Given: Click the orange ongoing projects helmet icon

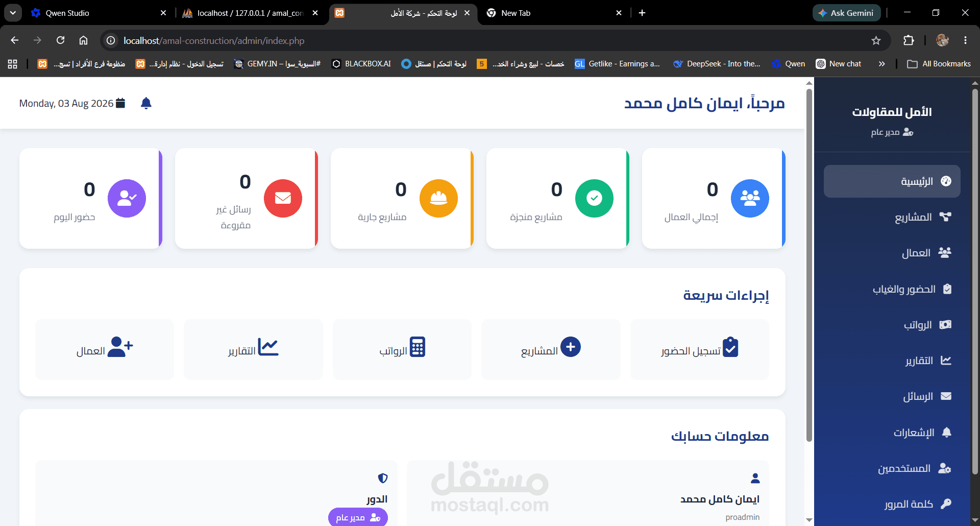Looking at the screenshot, I should tap(438, 198).
